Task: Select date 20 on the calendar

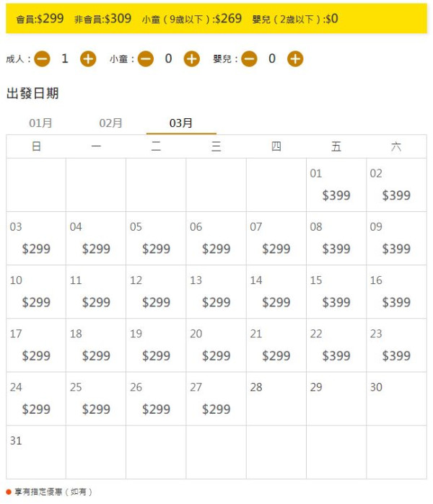Action: [216, 345]
